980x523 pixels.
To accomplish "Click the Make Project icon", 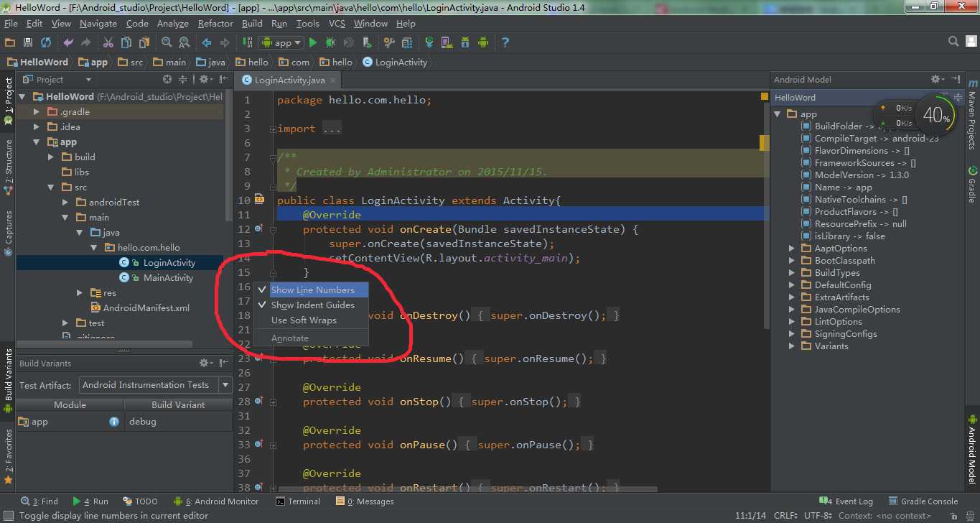I will click(246, 42).
